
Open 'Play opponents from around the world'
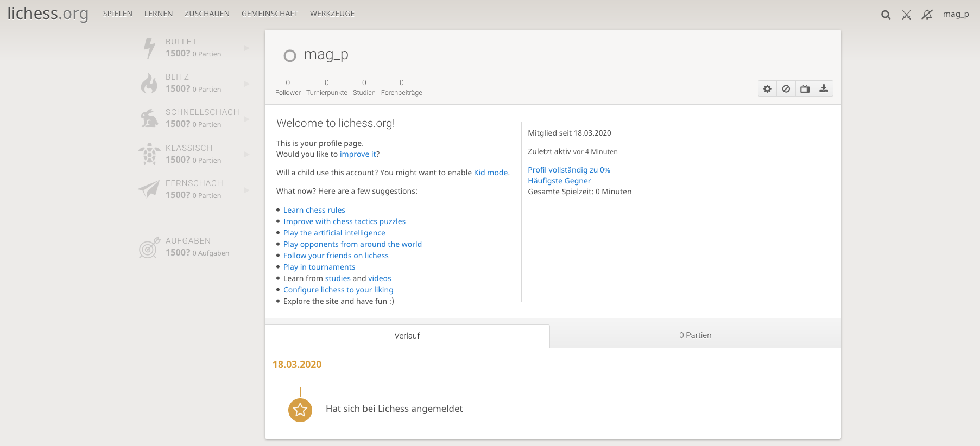352,244
